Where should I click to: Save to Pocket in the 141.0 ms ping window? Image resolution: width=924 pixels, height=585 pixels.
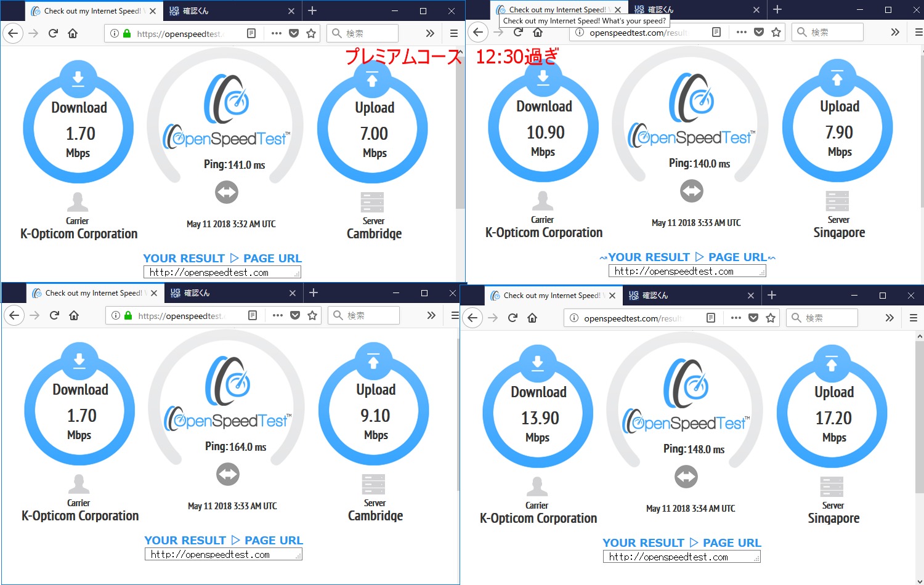pos(294,33)
